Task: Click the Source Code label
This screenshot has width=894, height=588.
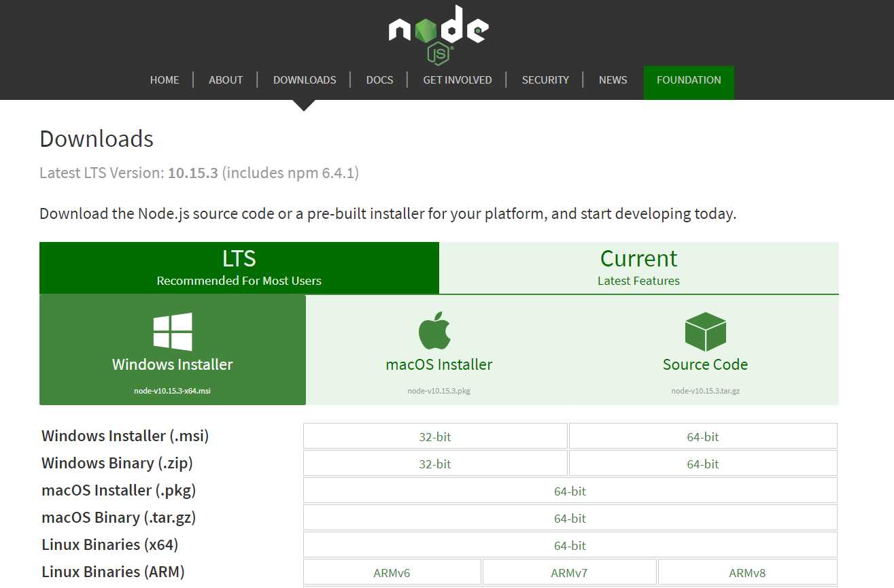Action: 706,364
